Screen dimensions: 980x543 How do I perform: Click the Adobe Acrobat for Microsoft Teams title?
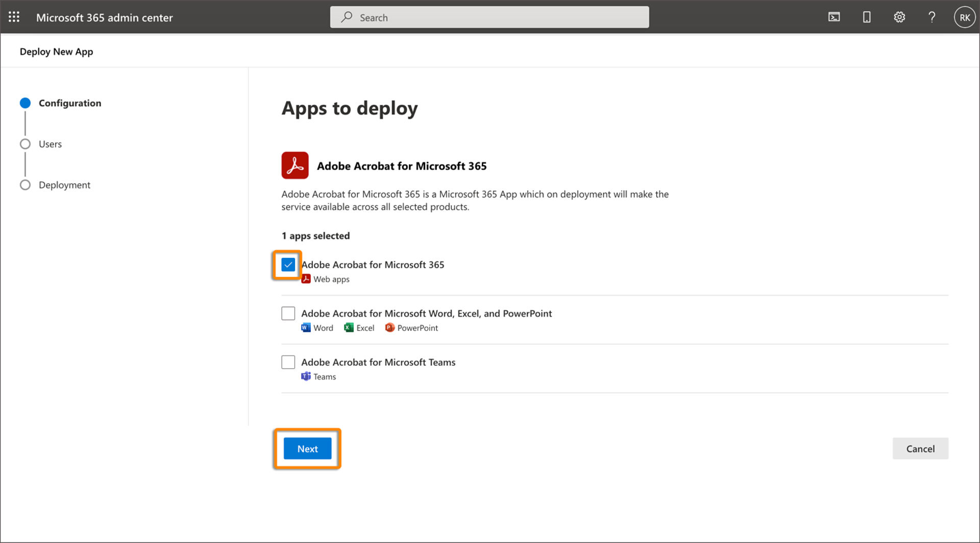pyautogui.click(x=378, y=362)
